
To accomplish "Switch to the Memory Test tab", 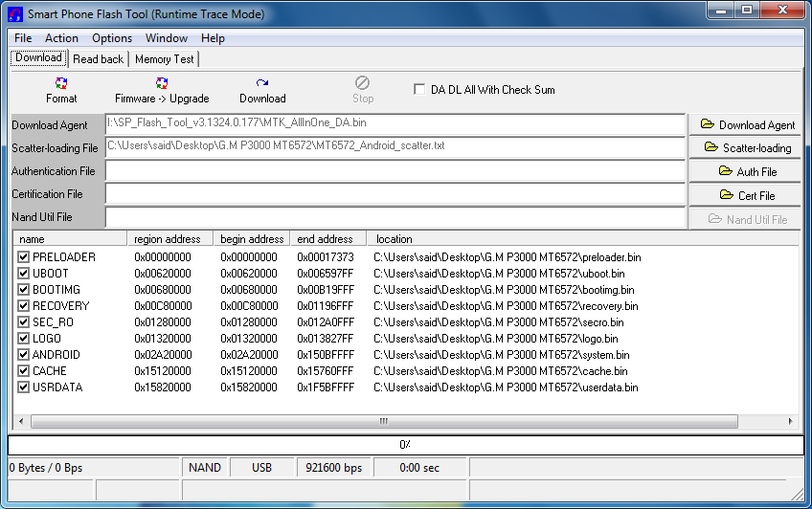I will tap(164, 59).
